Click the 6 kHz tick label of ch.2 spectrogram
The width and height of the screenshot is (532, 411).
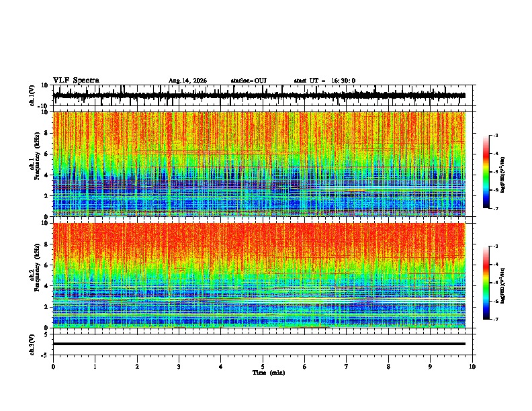tap(46, 265)
